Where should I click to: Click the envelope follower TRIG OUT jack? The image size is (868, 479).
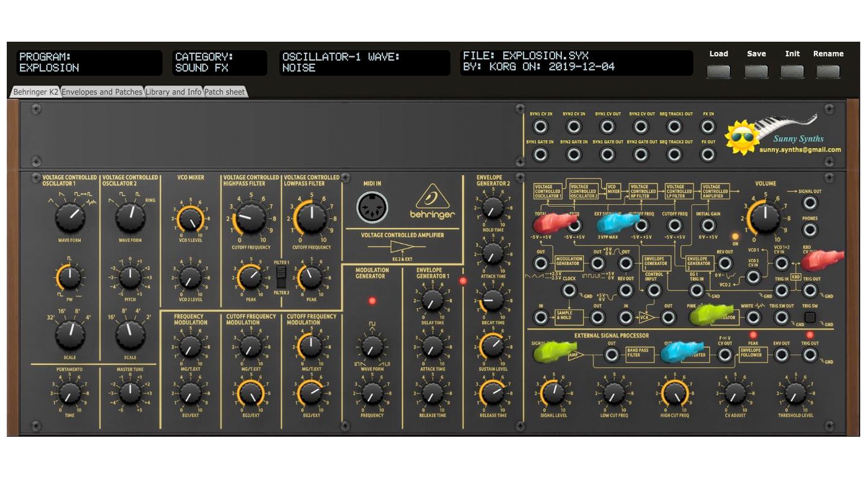[810, 355]
